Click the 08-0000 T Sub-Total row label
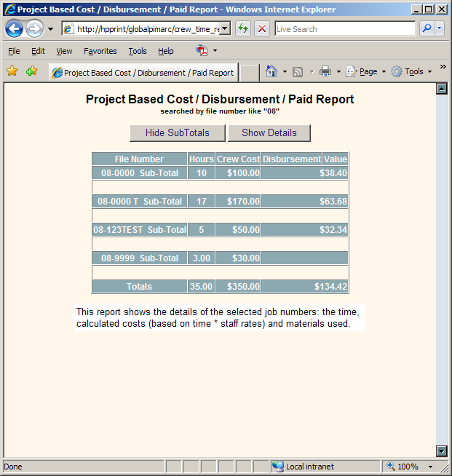 click(x=139, y=202)
